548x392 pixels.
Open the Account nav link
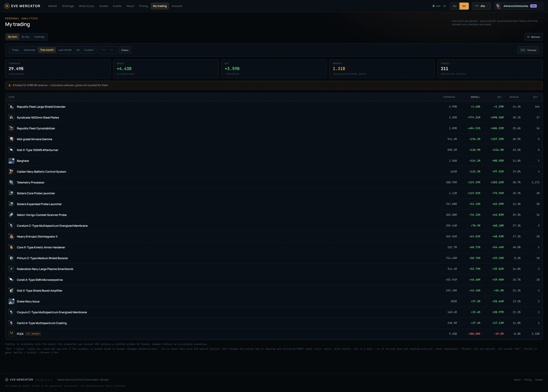pos(177,6)
